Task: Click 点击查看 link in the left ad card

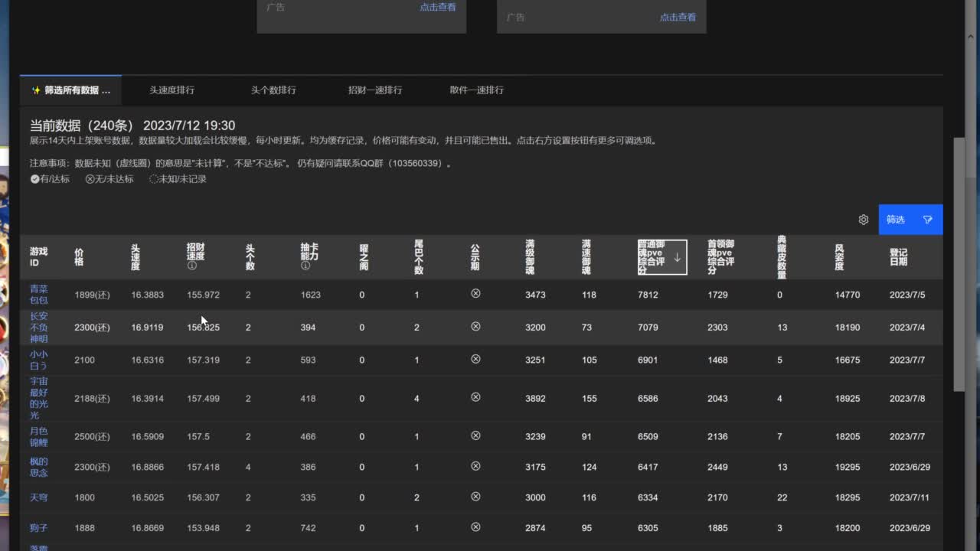Action: pos(437,7)
